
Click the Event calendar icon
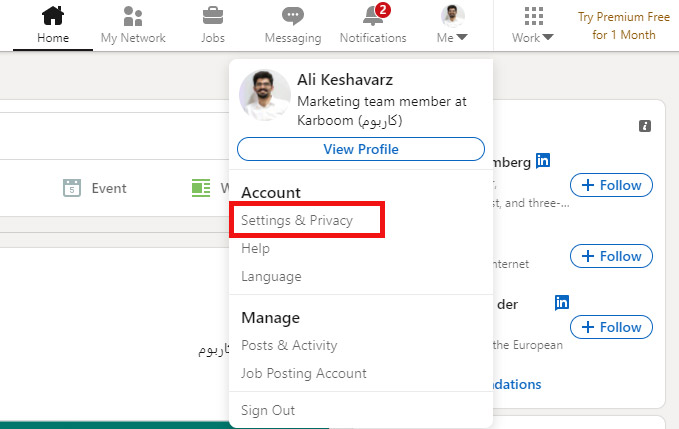tap(71, 188)
